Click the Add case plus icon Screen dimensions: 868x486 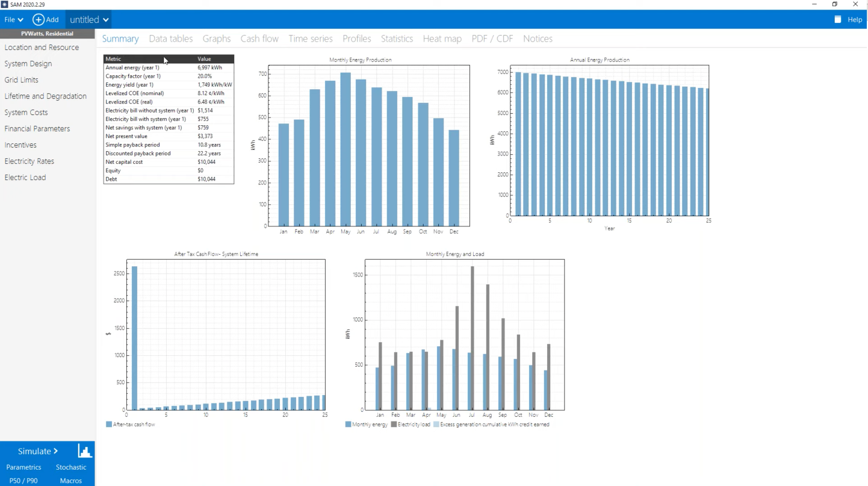point(39,20)
